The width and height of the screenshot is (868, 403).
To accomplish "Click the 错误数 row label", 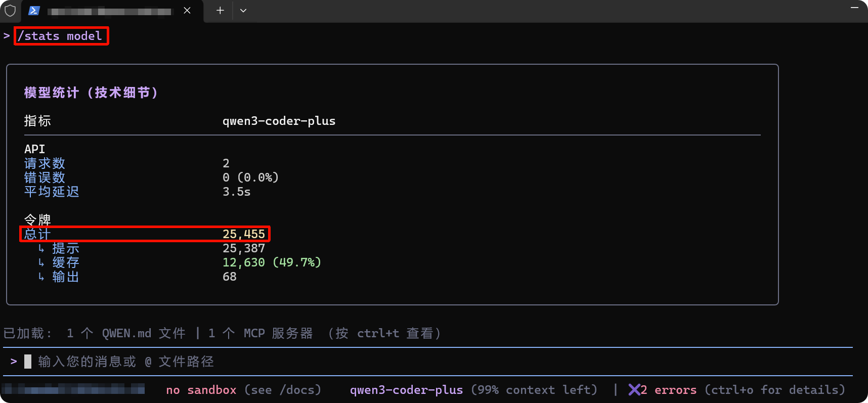I will click(45, 177).
